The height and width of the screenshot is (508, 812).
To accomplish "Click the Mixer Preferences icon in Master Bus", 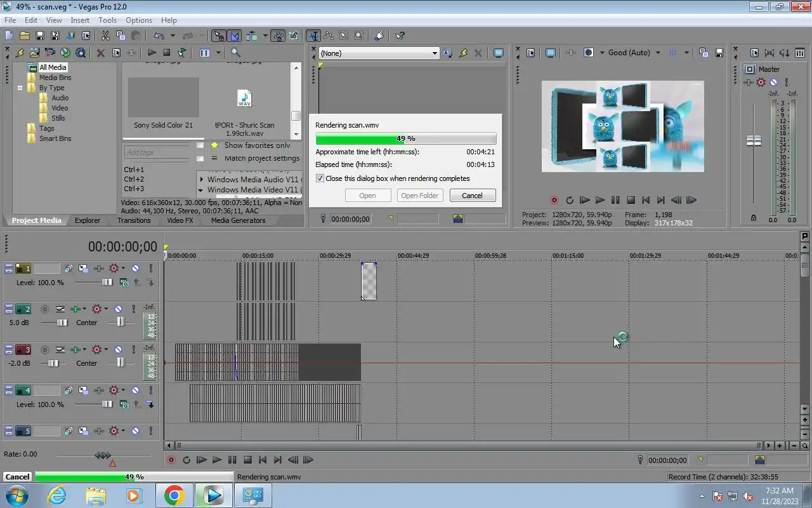I will pyautogui.click(x=754, y=53).
